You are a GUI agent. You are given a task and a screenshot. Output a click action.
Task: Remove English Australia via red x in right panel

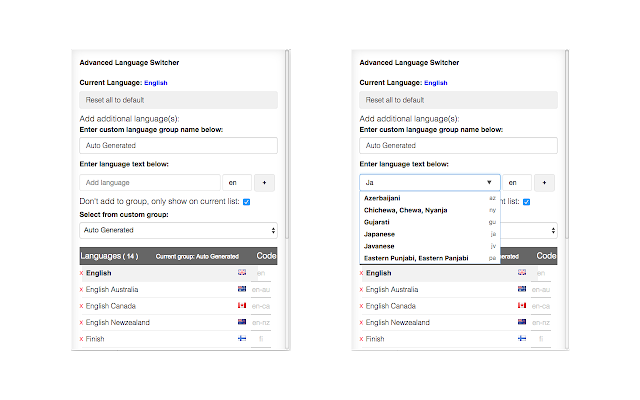(361, 290)
